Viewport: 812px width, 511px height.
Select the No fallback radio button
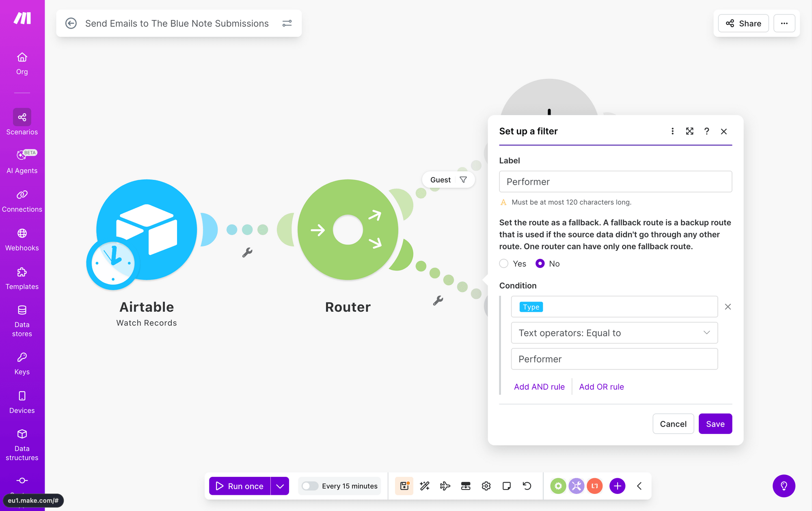540,263
